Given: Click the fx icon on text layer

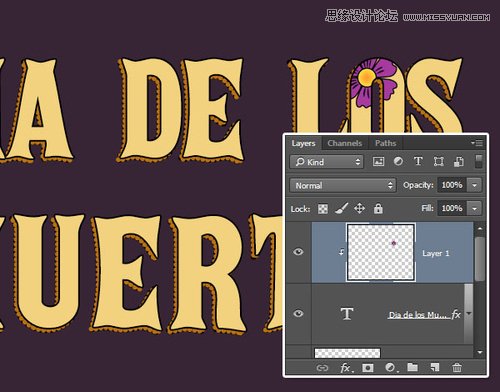Looking at the screenshot, I should [x=456, y=315].
